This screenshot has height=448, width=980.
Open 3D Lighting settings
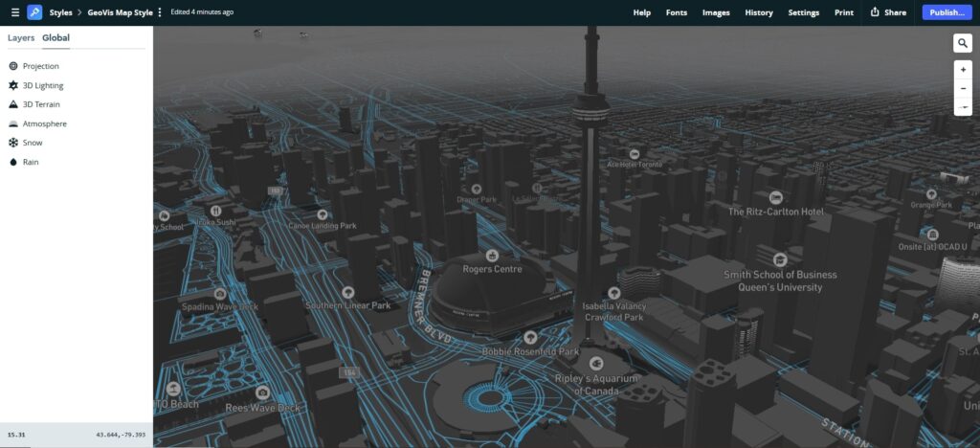coord(43,85)
